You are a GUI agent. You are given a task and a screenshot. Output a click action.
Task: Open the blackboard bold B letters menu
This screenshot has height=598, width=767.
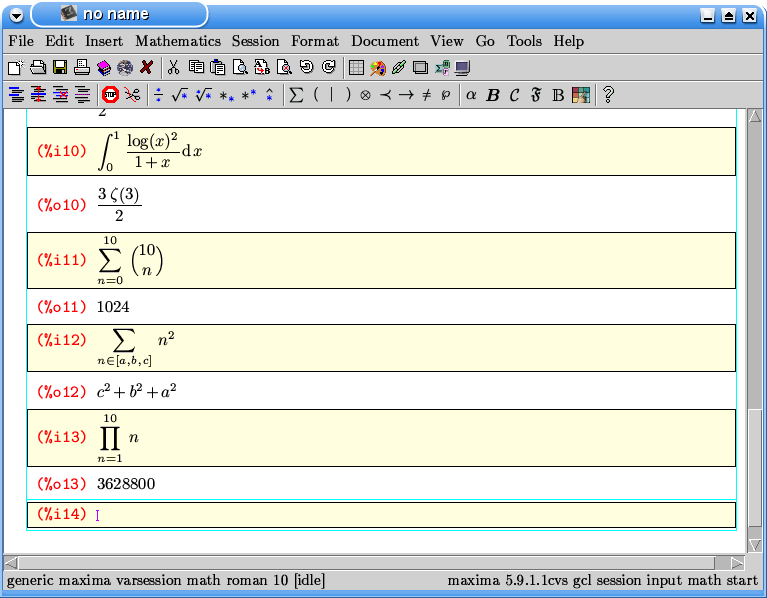pos(558,95)
